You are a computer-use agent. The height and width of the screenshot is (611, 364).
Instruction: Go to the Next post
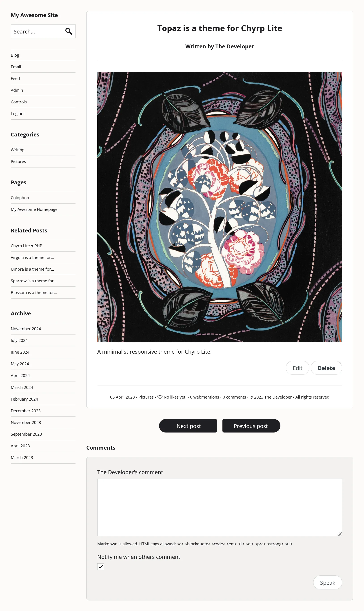[x=188, y=426]
